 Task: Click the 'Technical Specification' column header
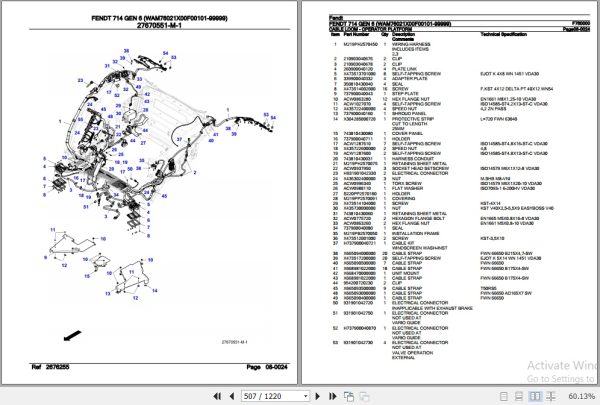504,34
